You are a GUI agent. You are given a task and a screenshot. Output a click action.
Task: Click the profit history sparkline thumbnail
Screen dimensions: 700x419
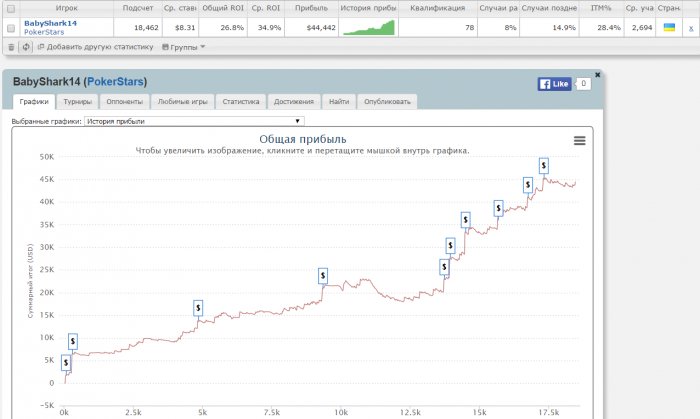tap(369, 27)
